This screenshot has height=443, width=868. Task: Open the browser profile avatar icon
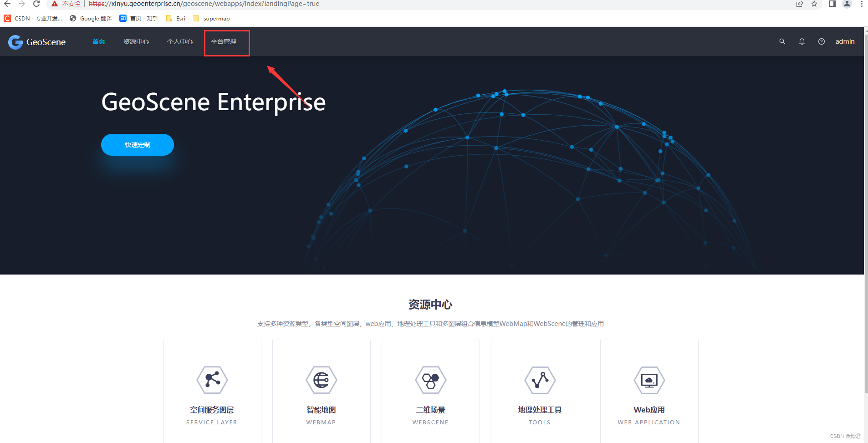[847, 4]
